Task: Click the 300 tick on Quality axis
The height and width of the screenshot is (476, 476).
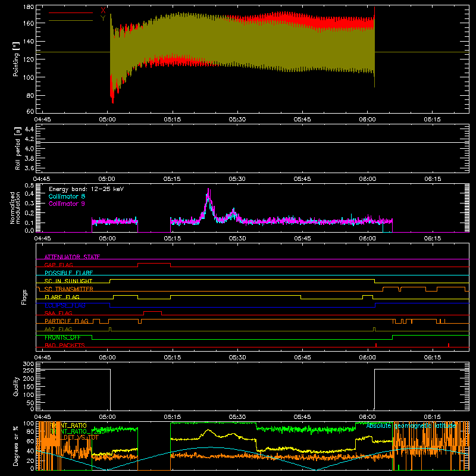Action: 29,364
